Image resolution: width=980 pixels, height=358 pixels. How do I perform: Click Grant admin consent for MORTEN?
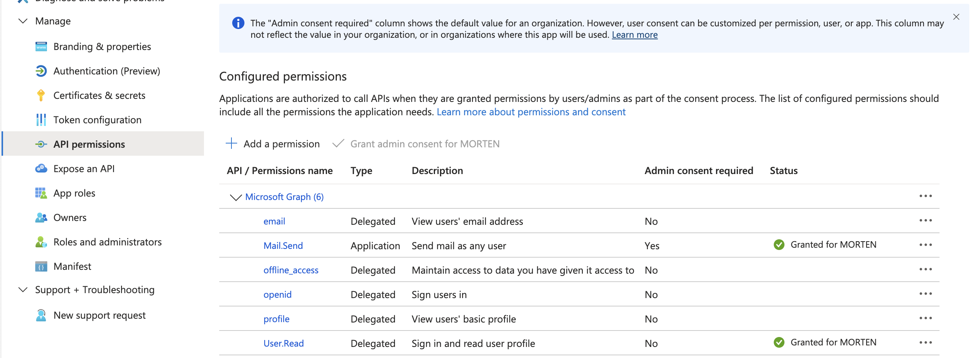(416, 144)
